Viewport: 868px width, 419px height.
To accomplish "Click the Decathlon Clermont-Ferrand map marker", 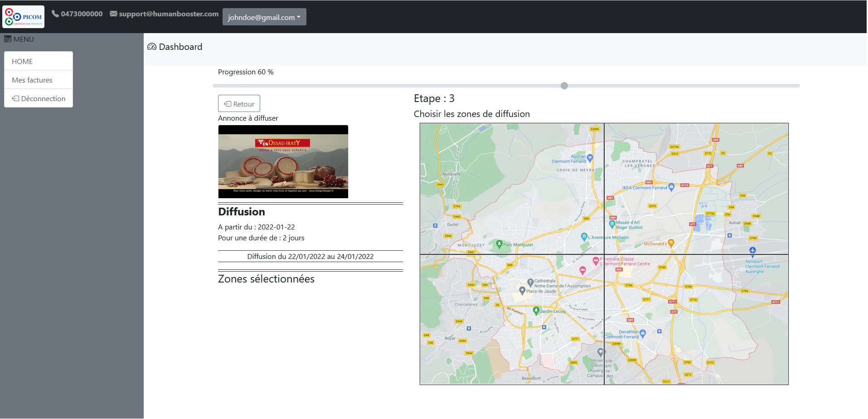I will point(642,333).
